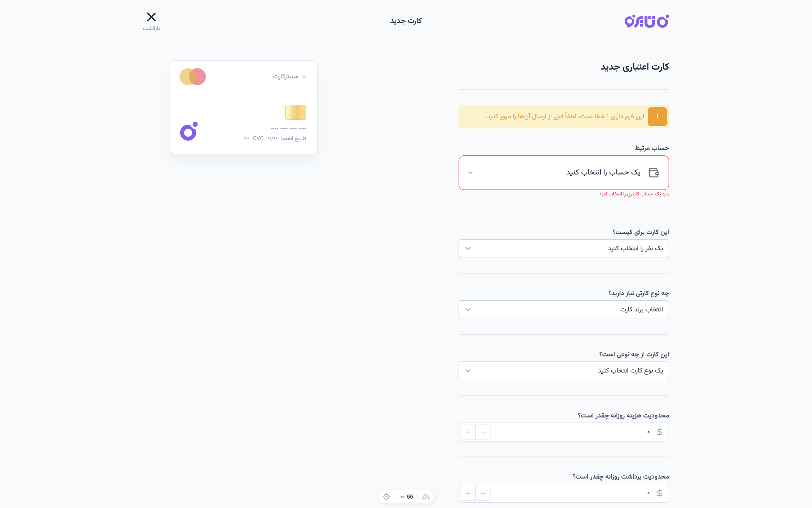The image size is (812, 508).
Task: Decrease daily withdrawal limit with minus button
Action: 483,493
